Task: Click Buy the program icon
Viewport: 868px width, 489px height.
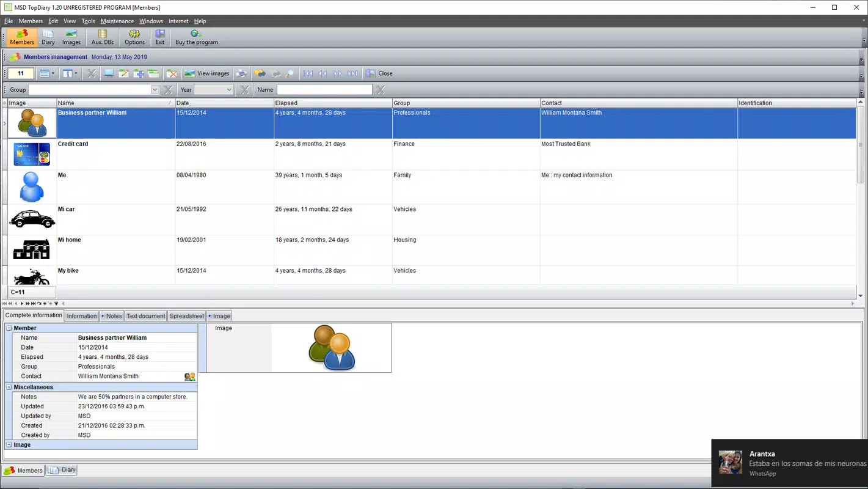Action: click(196, 37)
